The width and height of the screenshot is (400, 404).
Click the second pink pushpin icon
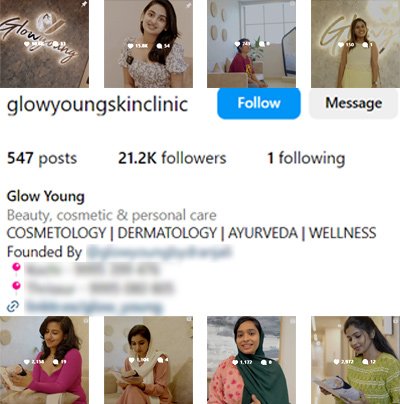16,287
